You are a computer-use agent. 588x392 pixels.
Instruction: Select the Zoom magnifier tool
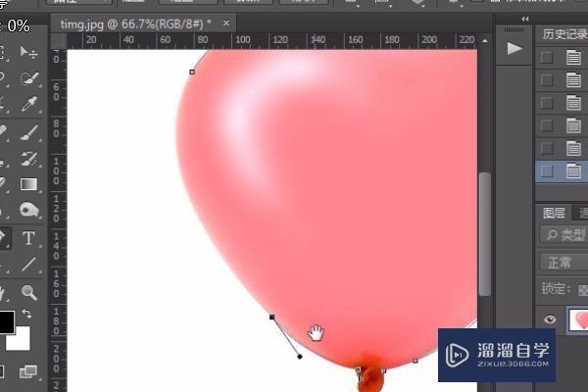tap(28, 292)
